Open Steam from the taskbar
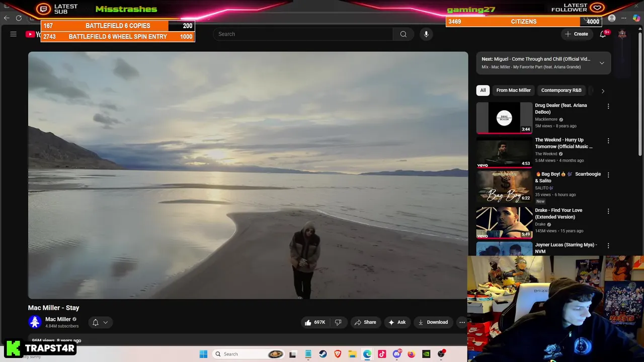 tap(323, 354)
